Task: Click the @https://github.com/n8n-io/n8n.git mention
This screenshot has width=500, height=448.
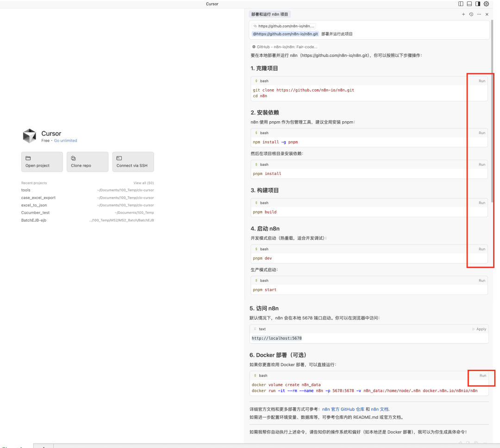Action: pos(285,34)
